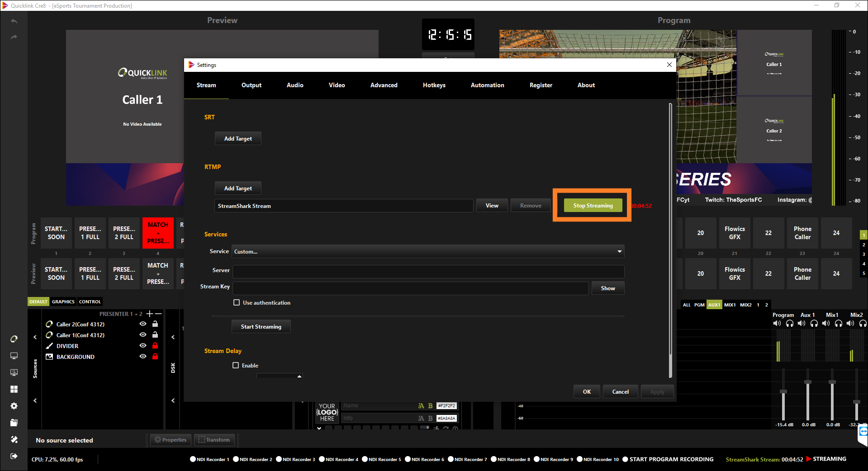Hide the BACKGROUND source with eye icon

click(x=143, y=357)
